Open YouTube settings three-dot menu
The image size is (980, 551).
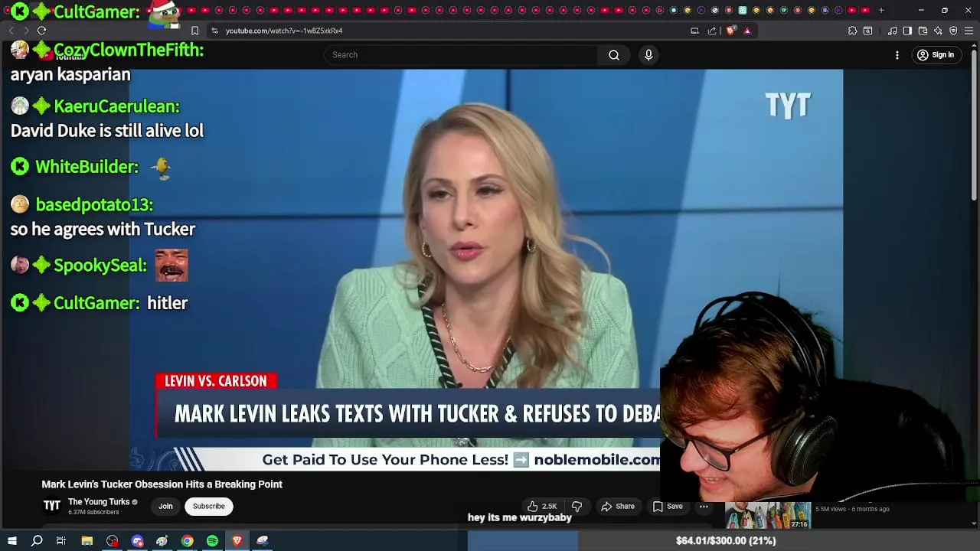tap(897, 55)
